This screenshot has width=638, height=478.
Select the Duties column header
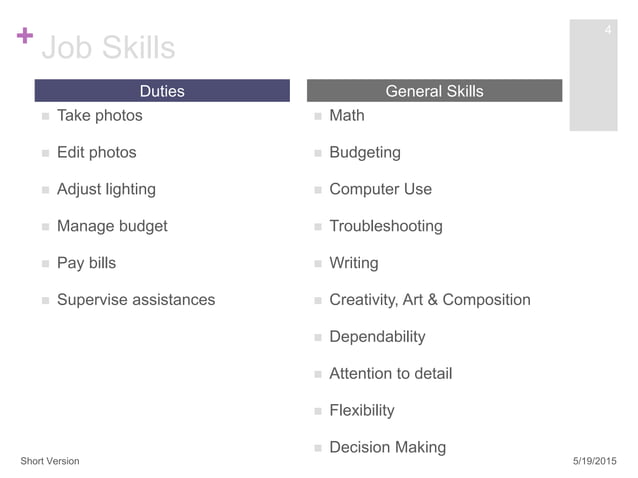[162, 91]
